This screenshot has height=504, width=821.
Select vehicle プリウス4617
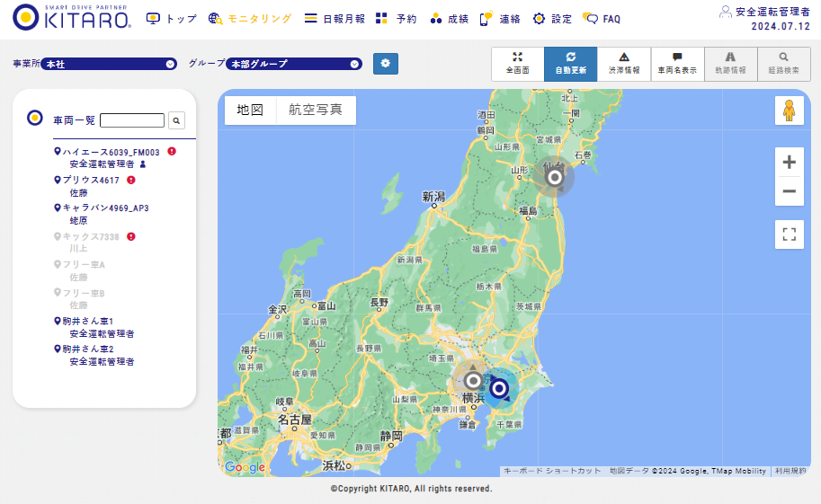[91, 180]
